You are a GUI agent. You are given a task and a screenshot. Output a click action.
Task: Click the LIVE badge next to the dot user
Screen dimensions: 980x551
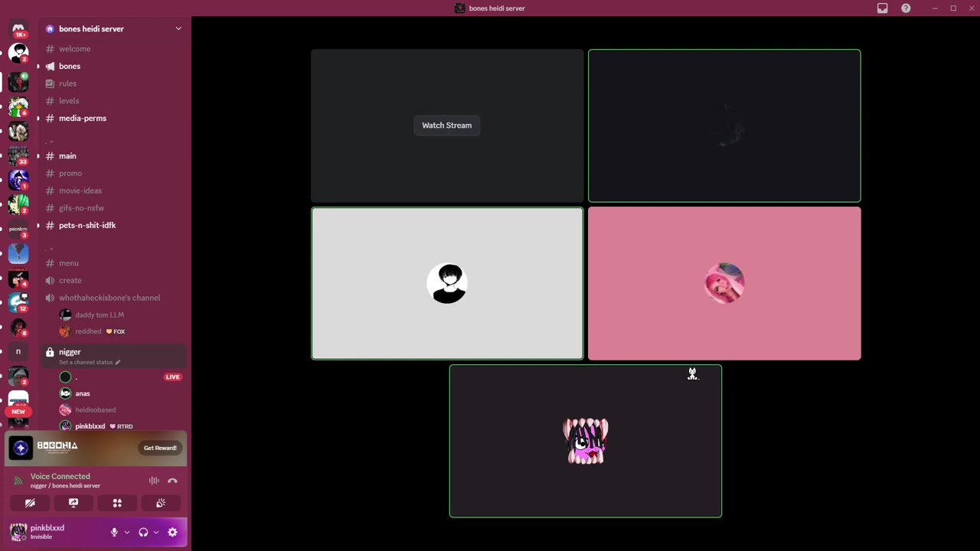(172, 377)
